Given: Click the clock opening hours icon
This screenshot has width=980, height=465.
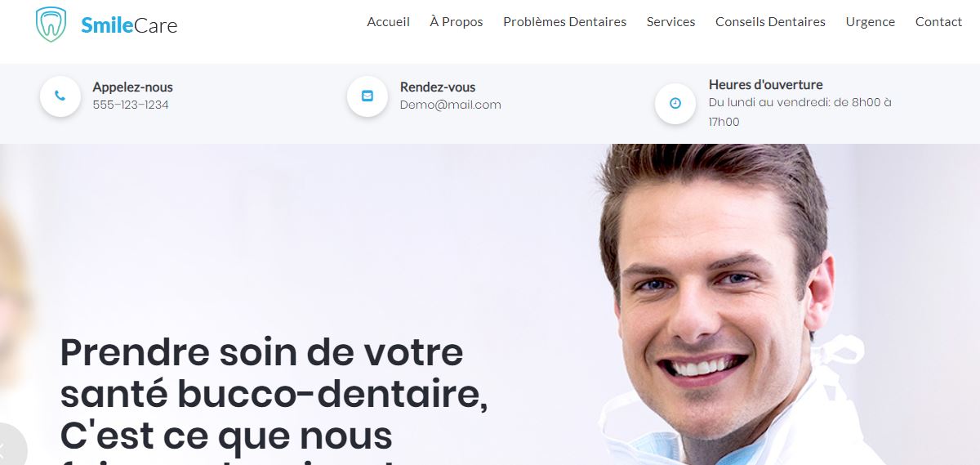Looking at the screenshot, I should [x=675, y=103].
